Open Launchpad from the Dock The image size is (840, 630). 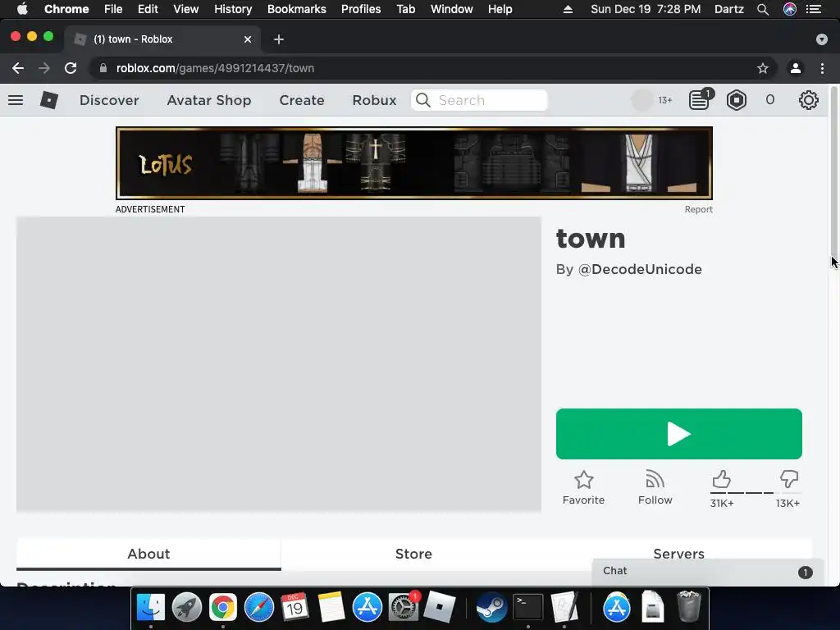187,608
